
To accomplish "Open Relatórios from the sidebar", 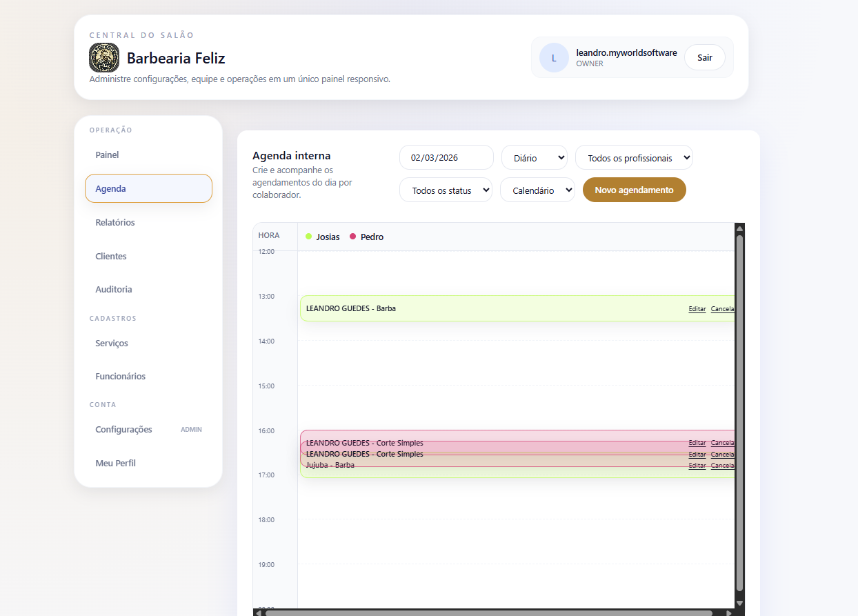I will point(115,223).
